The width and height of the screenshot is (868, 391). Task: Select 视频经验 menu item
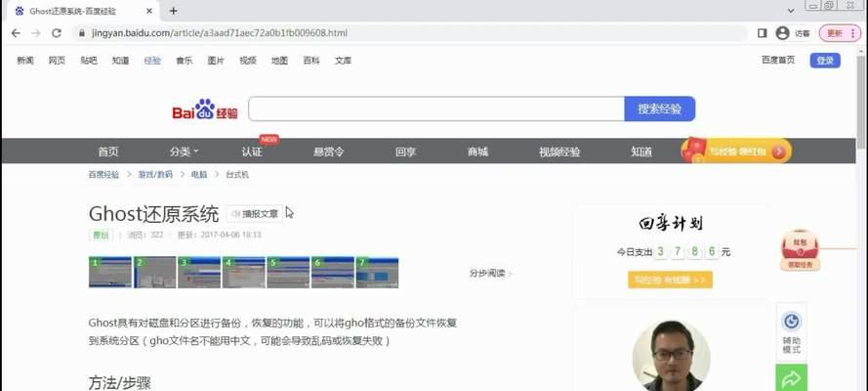click(559, 152)
